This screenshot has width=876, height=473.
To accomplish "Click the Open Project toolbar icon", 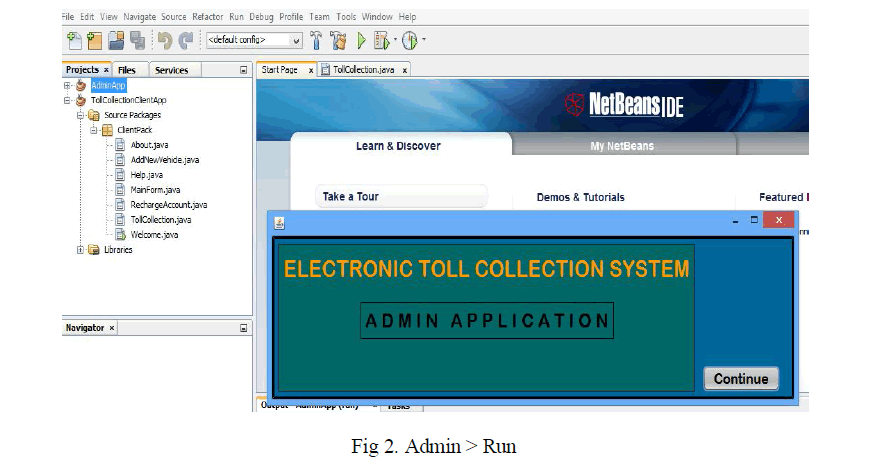I will 116,41.
